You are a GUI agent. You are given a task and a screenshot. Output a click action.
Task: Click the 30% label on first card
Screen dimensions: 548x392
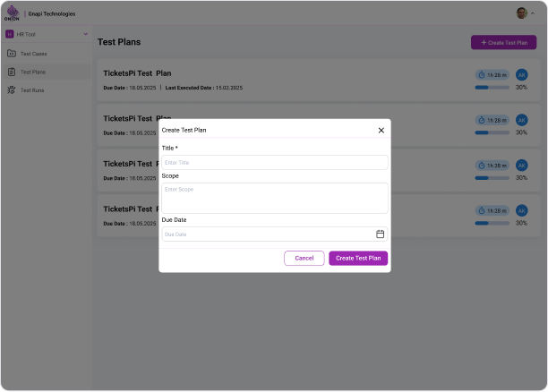tap(521, 88)
